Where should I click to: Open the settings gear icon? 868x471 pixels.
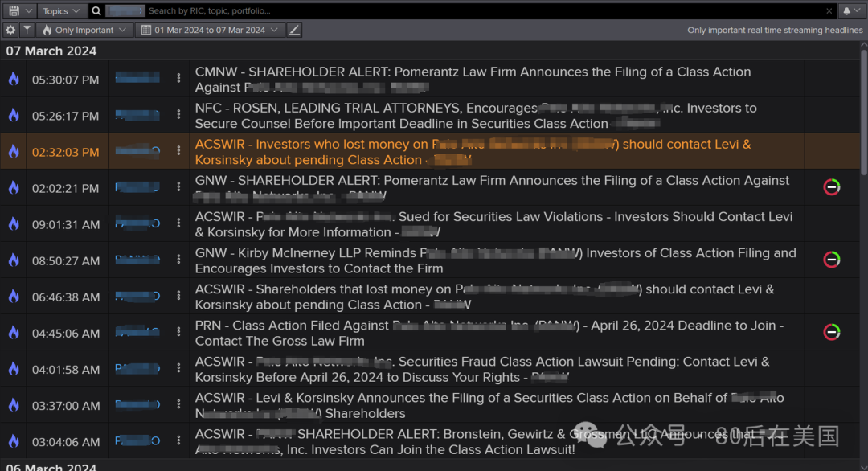pyautogui.click(x=10, y=30)
